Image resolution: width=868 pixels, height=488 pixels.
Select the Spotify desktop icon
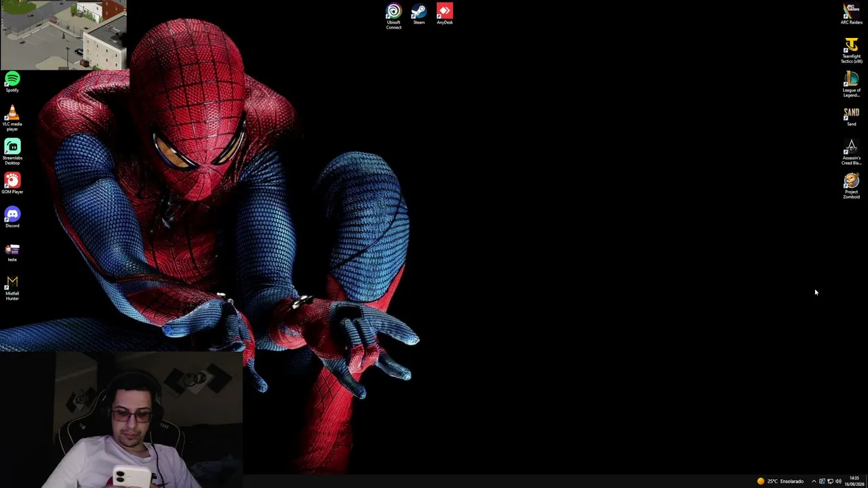(12, 82)
